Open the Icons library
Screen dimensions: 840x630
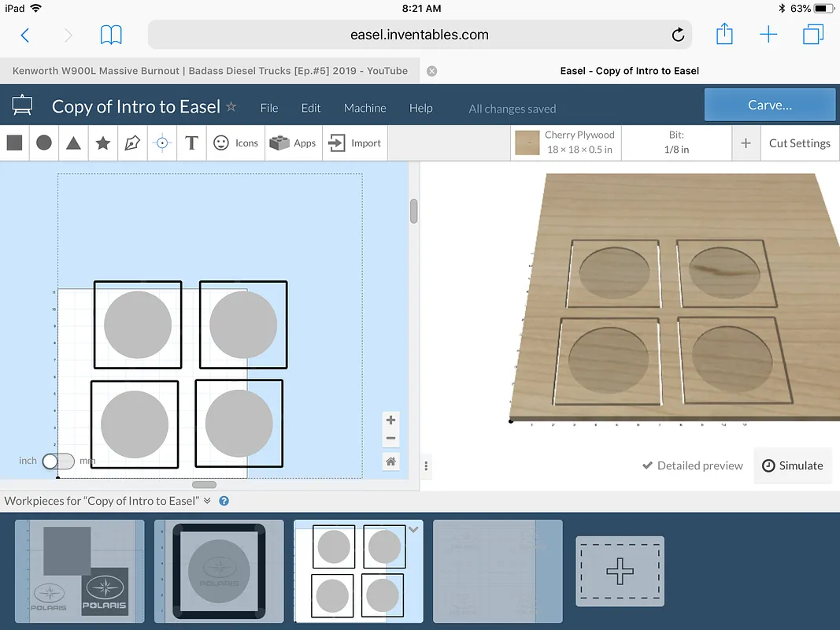pos(236,143)
